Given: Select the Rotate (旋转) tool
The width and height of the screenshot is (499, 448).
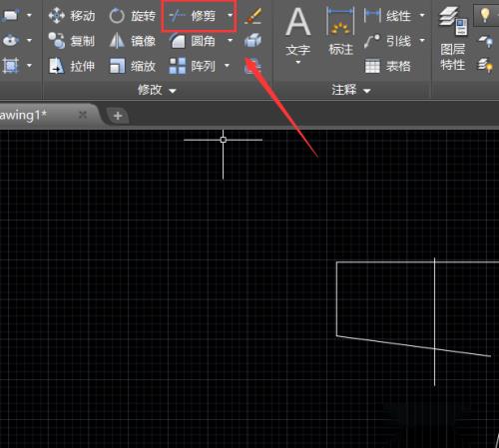Looking at the screenshot, I should 133,16.
